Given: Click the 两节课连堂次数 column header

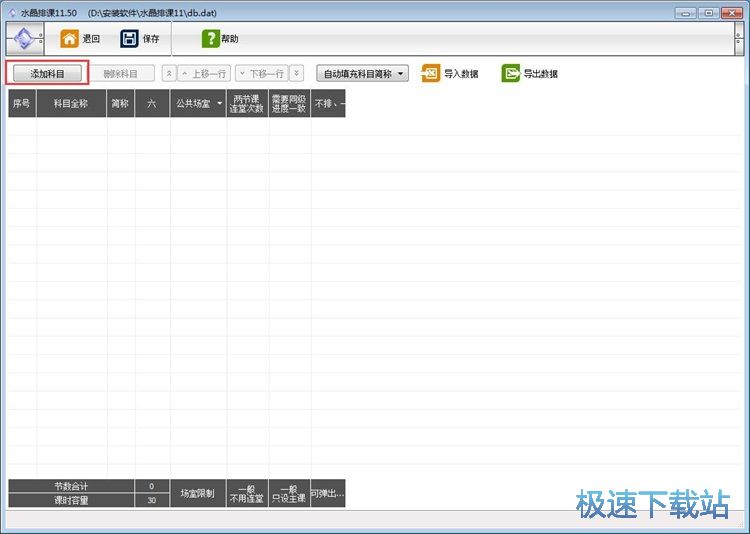Looking at the screenshot, I should pos(247,103).
